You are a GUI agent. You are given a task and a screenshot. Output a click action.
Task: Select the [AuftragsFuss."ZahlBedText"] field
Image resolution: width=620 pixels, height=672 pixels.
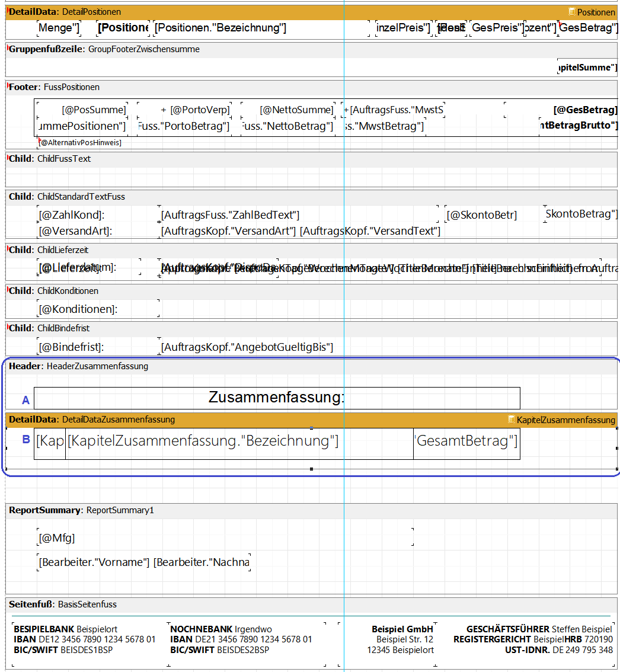click(298, 215)
